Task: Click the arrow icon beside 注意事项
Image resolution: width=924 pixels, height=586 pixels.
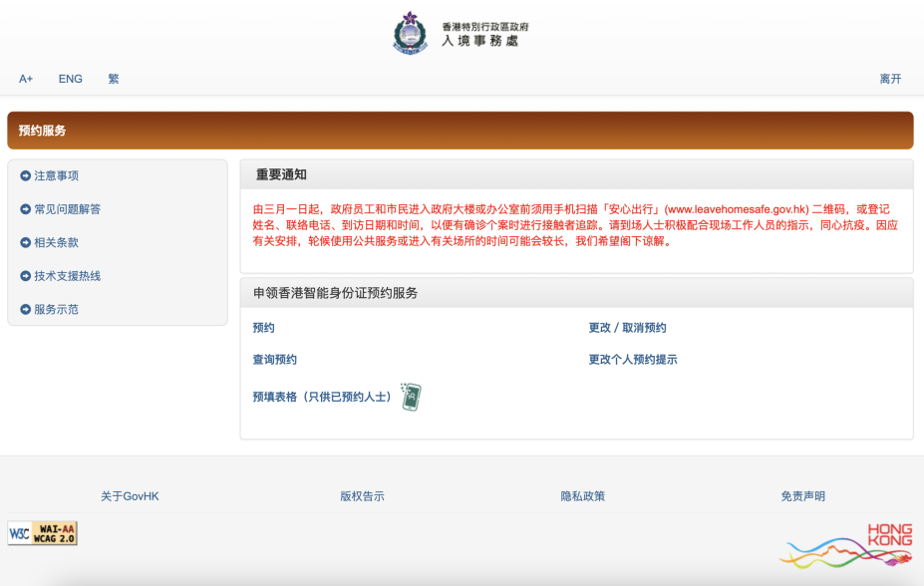Action: click(25, 175)
